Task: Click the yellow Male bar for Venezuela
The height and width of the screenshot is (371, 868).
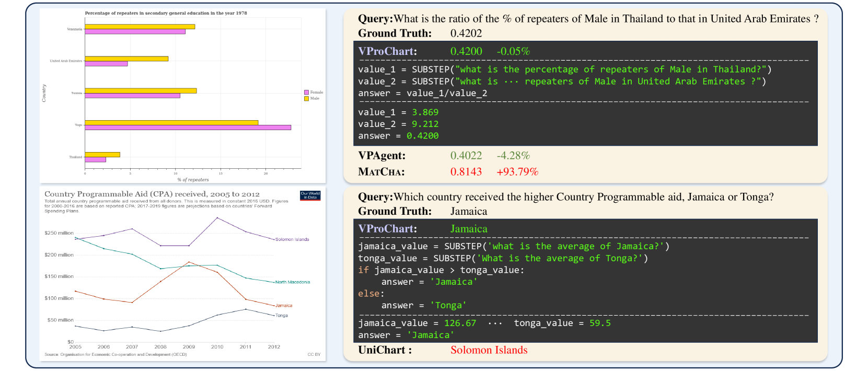Action: coord(140,27)
